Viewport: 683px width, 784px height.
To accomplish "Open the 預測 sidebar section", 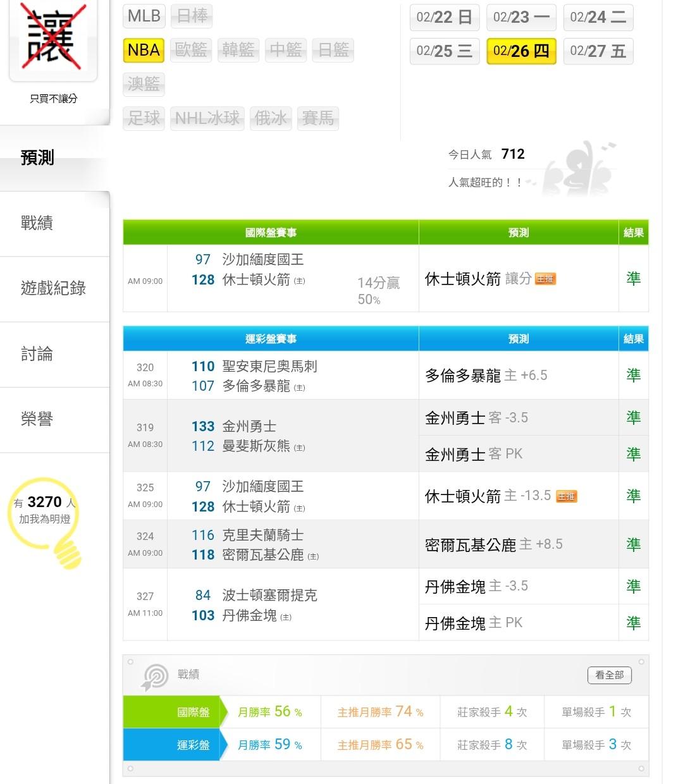I will pyautogui.click(x=54, y=158).
